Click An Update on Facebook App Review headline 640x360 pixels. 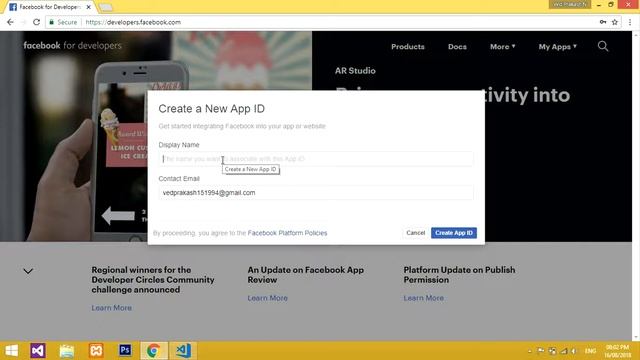(x=305, y=275)
